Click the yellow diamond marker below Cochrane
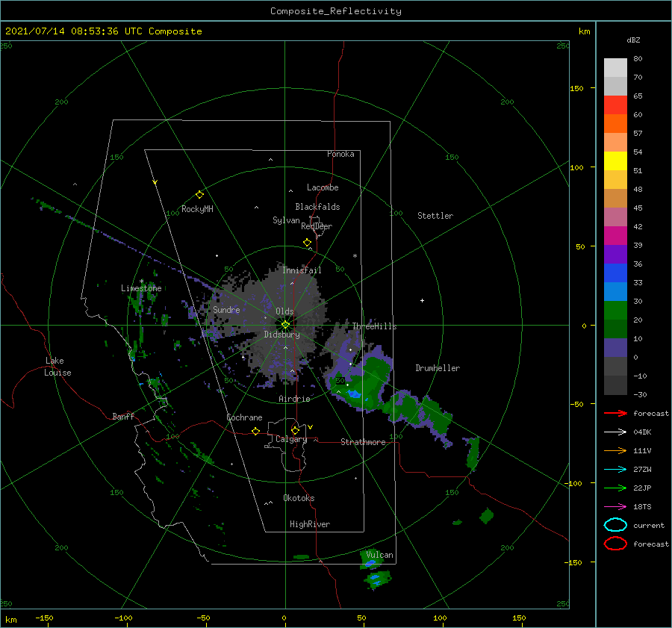The height and width of the screenshot is (628, 672). coord(255,432)
